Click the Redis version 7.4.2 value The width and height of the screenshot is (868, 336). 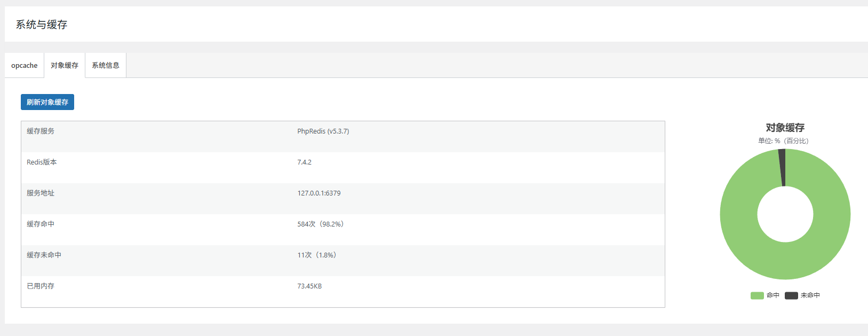point(304,162)
